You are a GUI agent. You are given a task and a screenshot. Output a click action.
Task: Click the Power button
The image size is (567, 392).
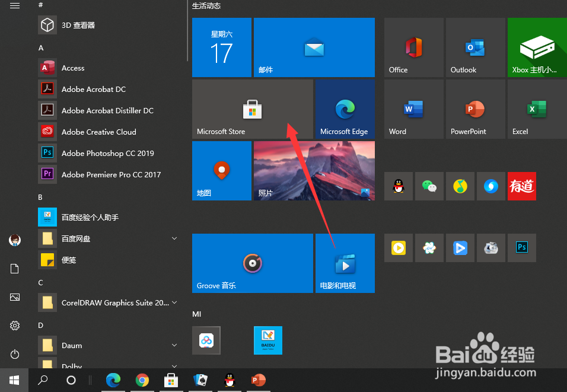coord(14,354)
